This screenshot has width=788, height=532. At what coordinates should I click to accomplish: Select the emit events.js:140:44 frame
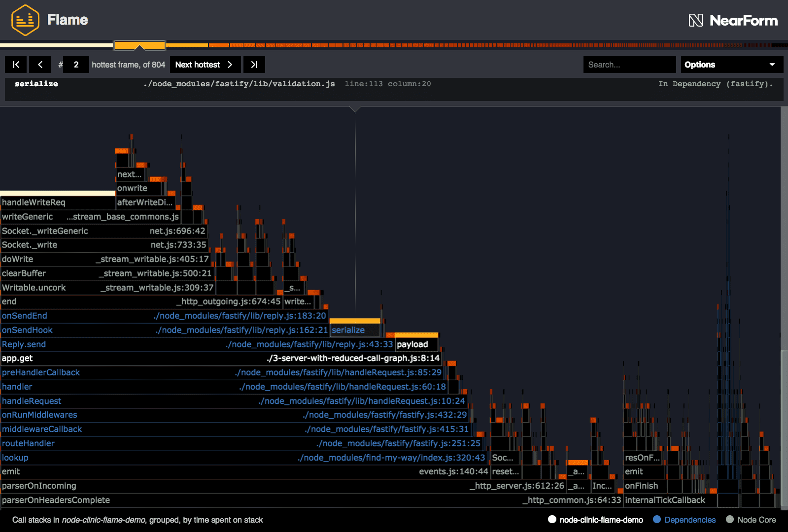point(245,471)
